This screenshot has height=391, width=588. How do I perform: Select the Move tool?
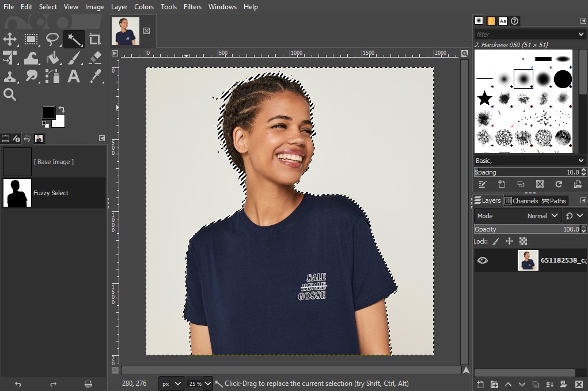click(9, 39)
